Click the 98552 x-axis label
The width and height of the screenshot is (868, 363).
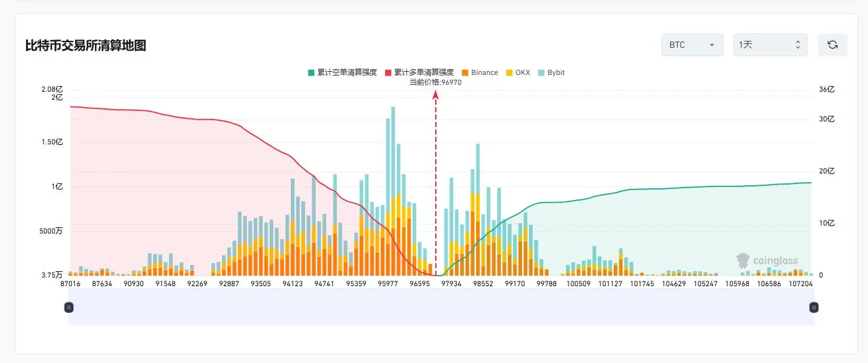[483, 284]
